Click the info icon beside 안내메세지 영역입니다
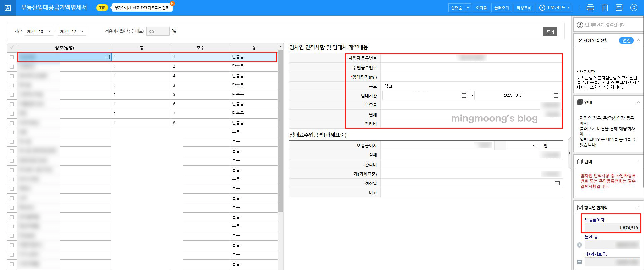Screen dimensions: 644x270 tap(580, 25)
